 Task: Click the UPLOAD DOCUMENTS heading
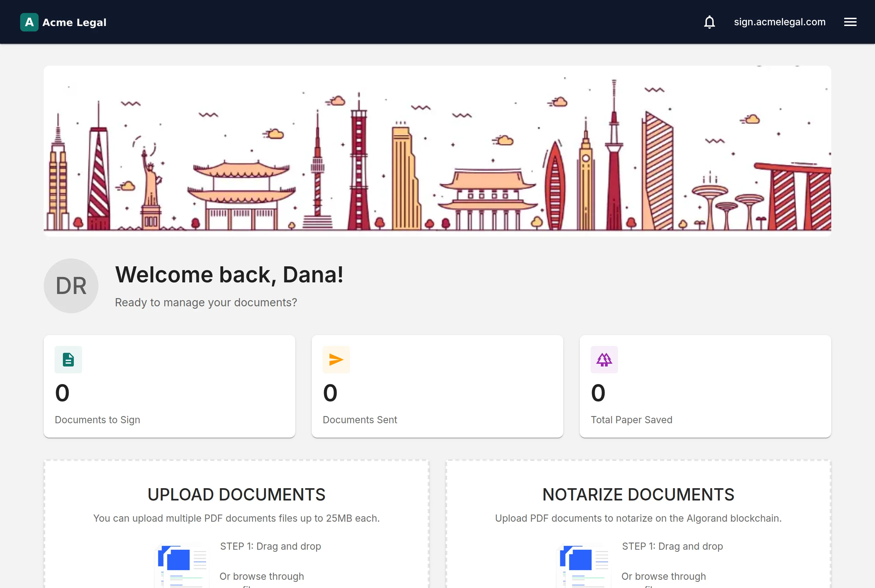click(237, 495)
